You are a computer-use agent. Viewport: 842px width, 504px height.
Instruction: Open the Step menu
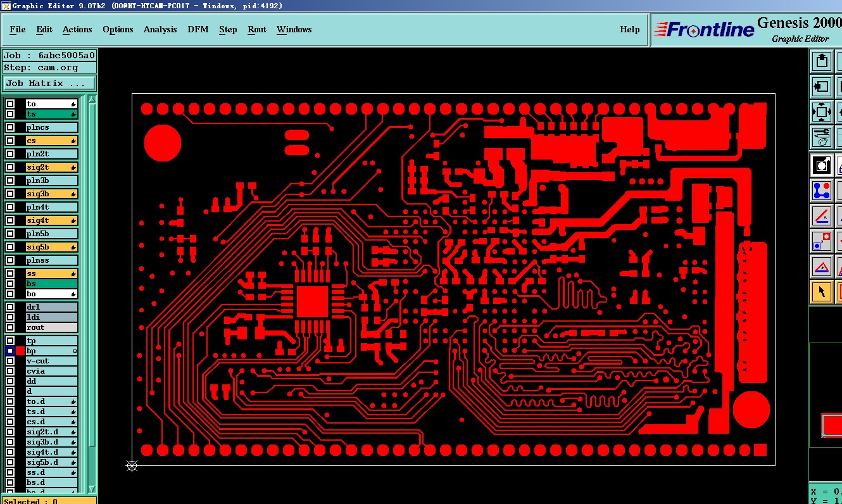tap(228, 30)
